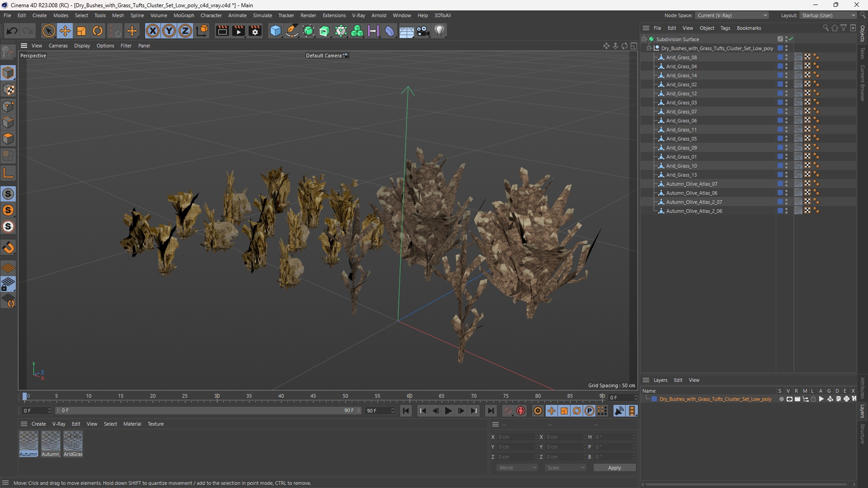
Task: Toggle Subdivision Surface enable checkmark
Action: [791, 39]
